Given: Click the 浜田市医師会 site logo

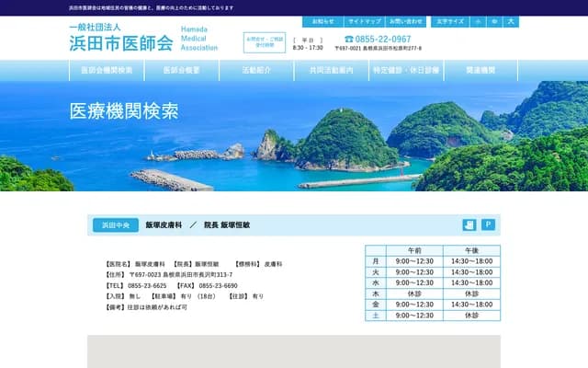Looking at the screenshot, I should pyautogui.click(x=120, y=39).
